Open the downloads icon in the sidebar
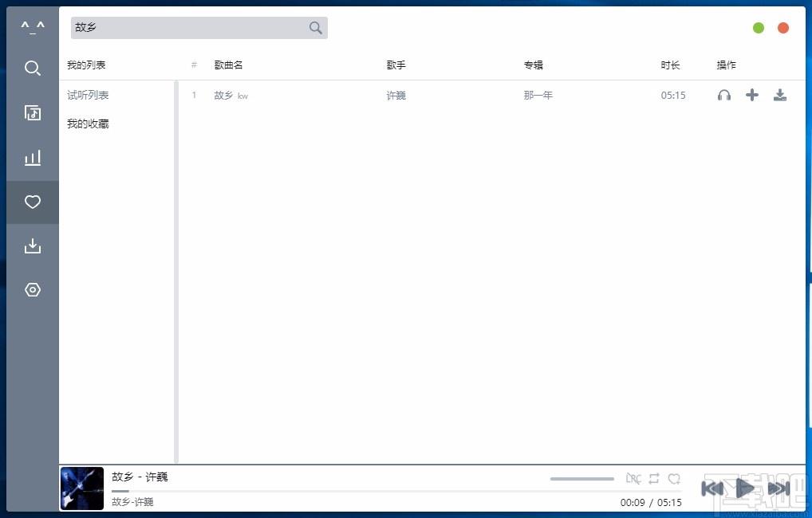The height and width of the screenshot is (518, 812). tap(33, 245)
